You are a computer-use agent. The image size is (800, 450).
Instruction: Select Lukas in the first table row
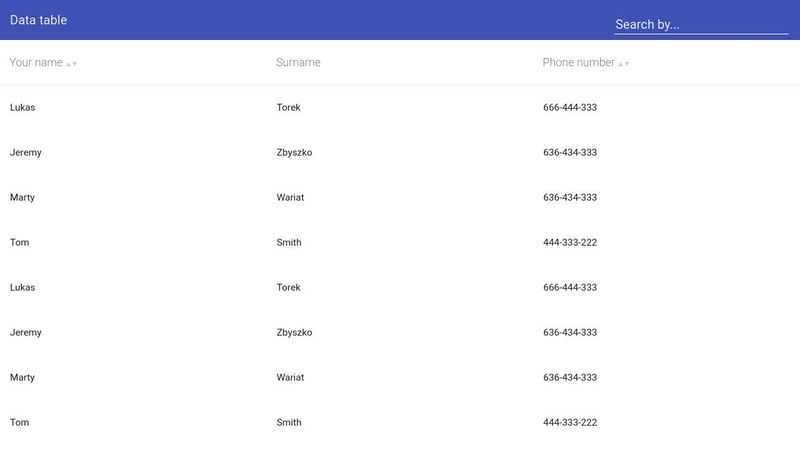(22, 107)
